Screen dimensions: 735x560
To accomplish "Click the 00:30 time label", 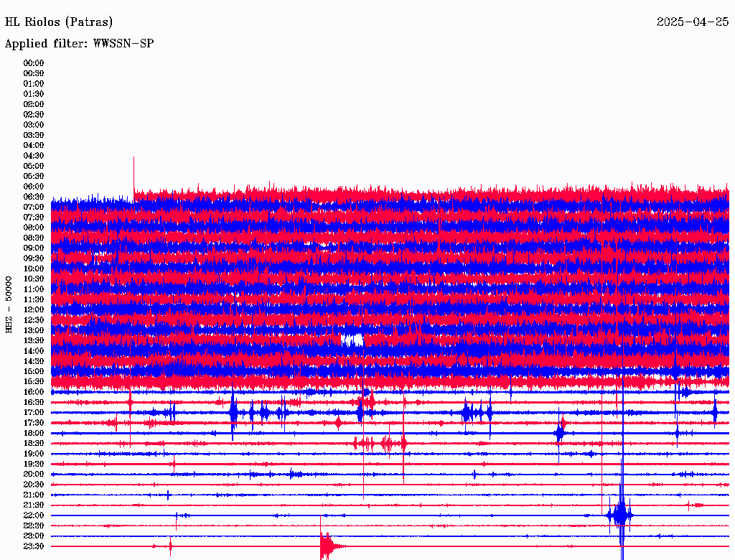I will pyautogui.click(x=34, y=74).
